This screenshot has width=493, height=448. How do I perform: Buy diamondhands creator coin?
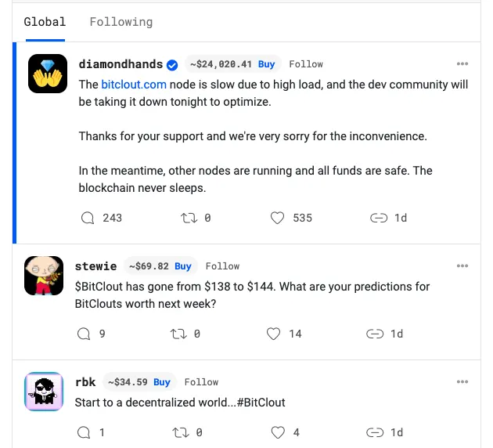(267, 64)
